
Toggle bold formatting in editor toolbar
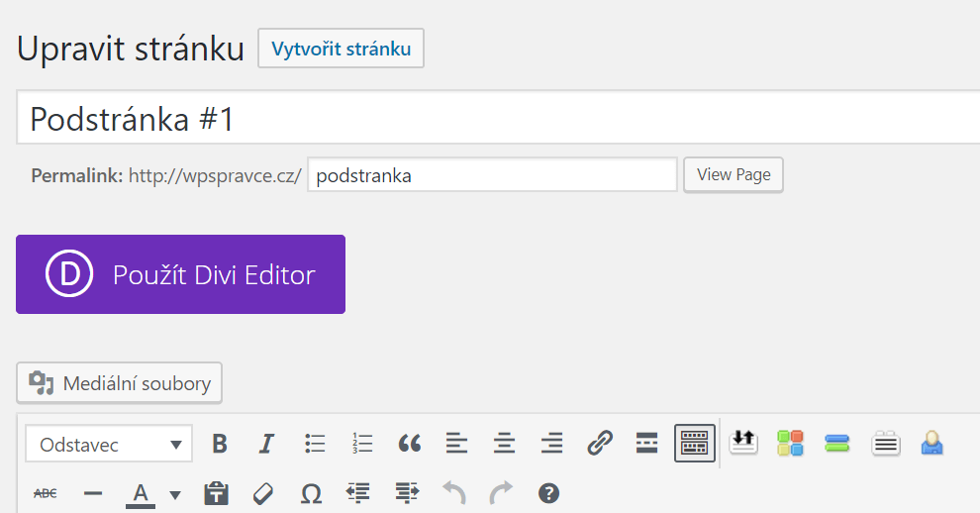[220, 444]
